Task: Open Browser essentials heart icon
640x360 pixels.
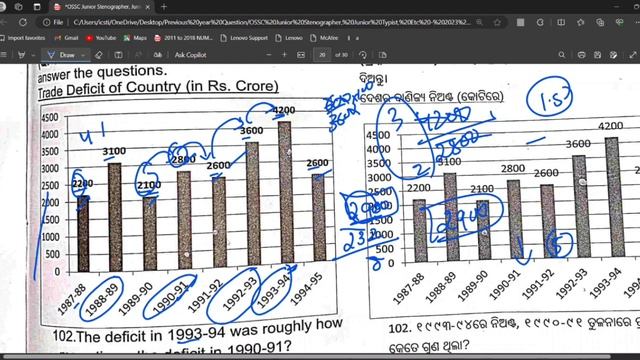Action: click(x=619, y=22)
